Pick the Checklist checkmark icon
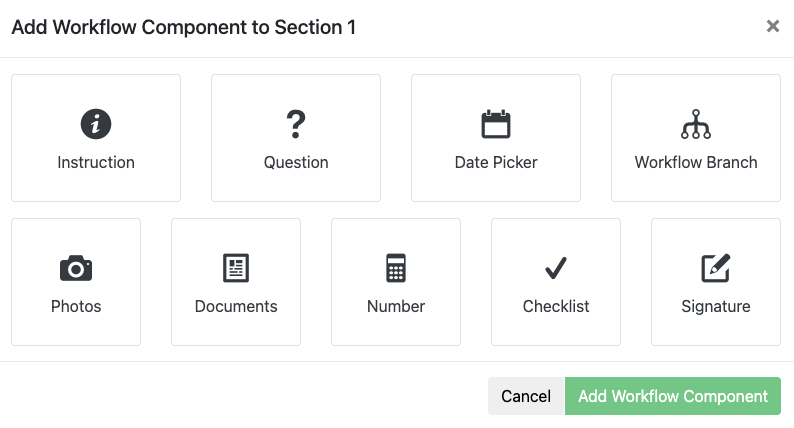This screenshot has height=428, width=794. tap(556, 268)
